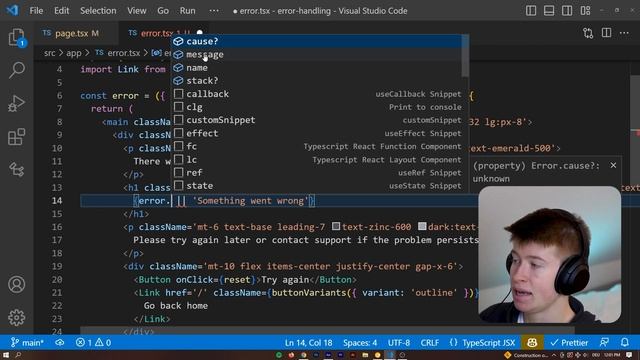Pick the 'ref' useRef snippet
The image size is (640, 360).
tap(316, 173)
